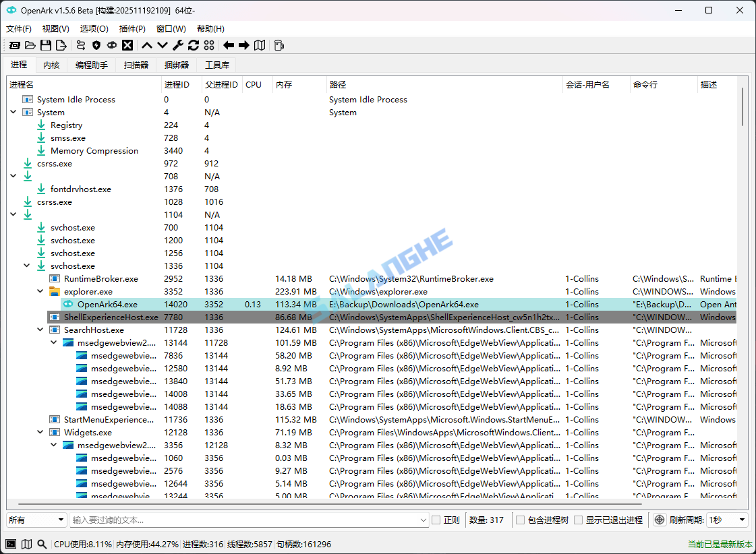Viewport: 756px width, 554px height.
Task: Click the back arrow navigation icon
Action: pyautogui.click(x=228, y=45)
